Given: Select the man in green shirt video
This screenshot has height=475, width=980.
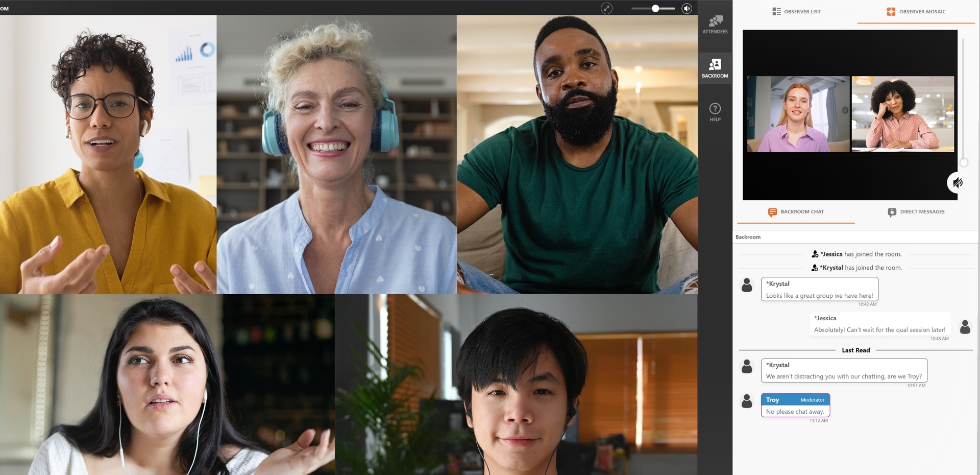Looking at the screenshot, I should [x=577, y=154].
